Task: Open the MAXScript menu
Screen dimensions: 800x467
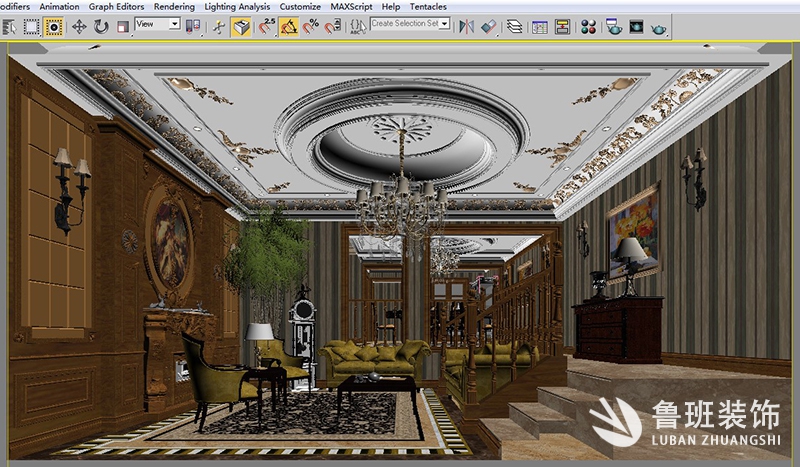Action: click(351, 7)
